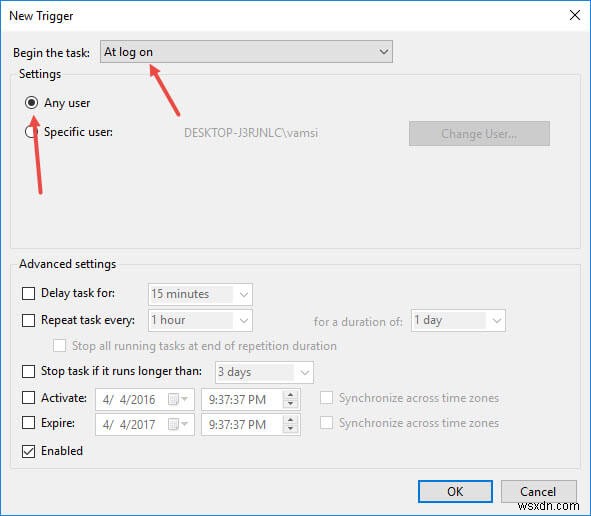Check the Activate checkbox
This screenshot has height=516, width=591.
click(x=29, y=398)
